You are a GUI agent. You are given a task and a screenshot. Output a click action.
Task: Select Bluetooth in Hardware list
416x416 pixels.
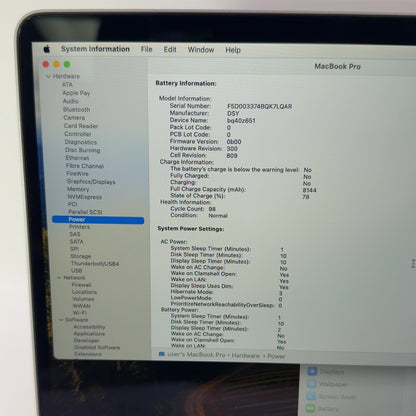[x=76, y=109]
